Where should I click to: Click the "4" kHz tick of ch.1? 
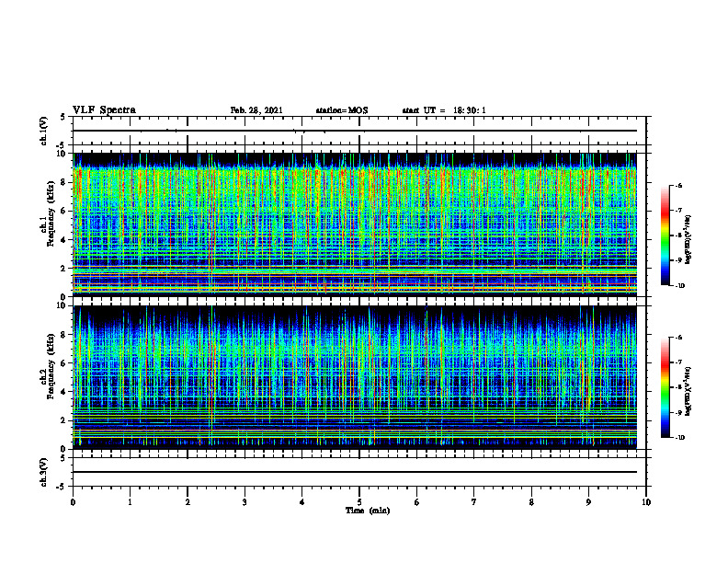(64, 240)
